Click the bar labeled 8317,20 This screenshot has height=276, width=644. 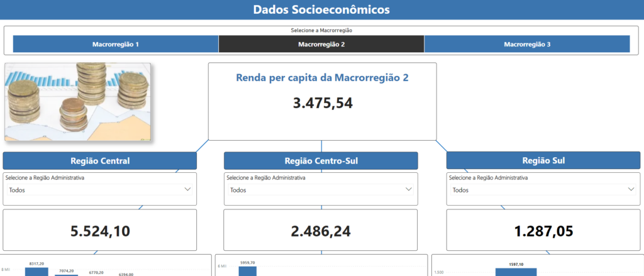[36, 272]
